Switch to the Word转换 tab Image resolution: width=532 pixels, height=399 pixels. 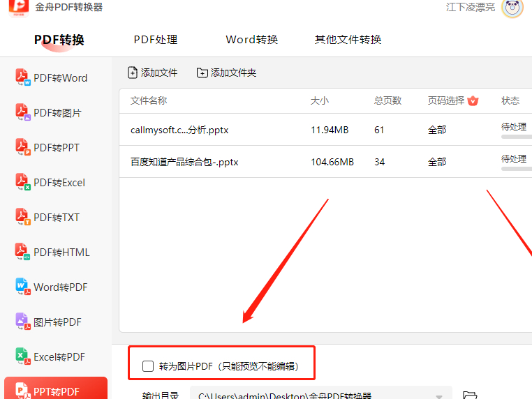pyautogui.click(x=251, y=40)
